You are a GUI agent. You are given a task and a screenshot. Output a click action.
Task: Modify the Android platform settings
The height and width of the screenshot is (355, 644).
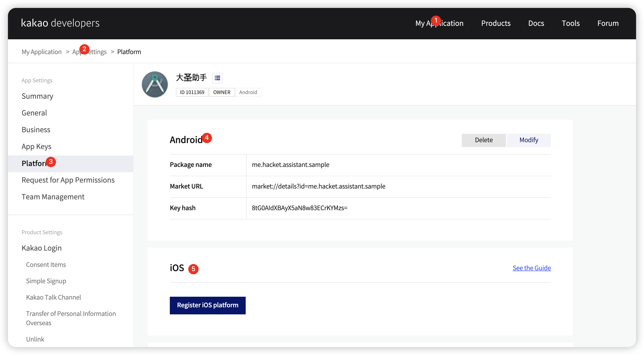(528, 140)
